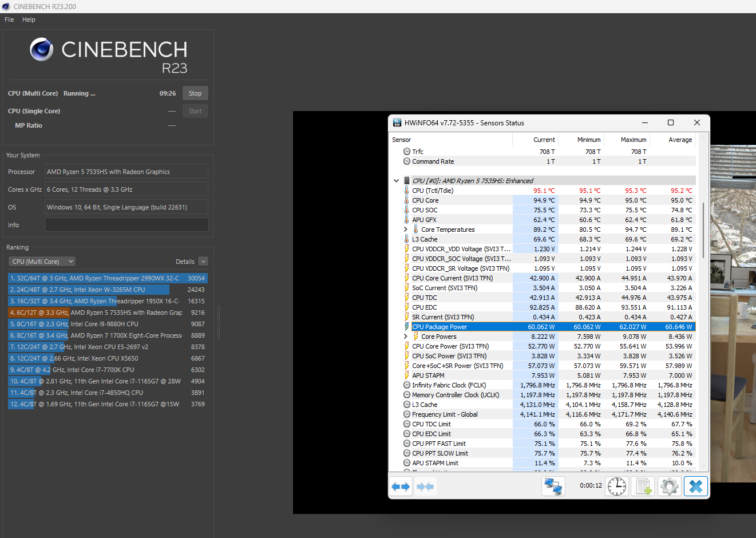This screenshot has width=756, height=538.
Task: Select the orange Ryzen 5 7535HS ranking row
Action: [108, 312]
